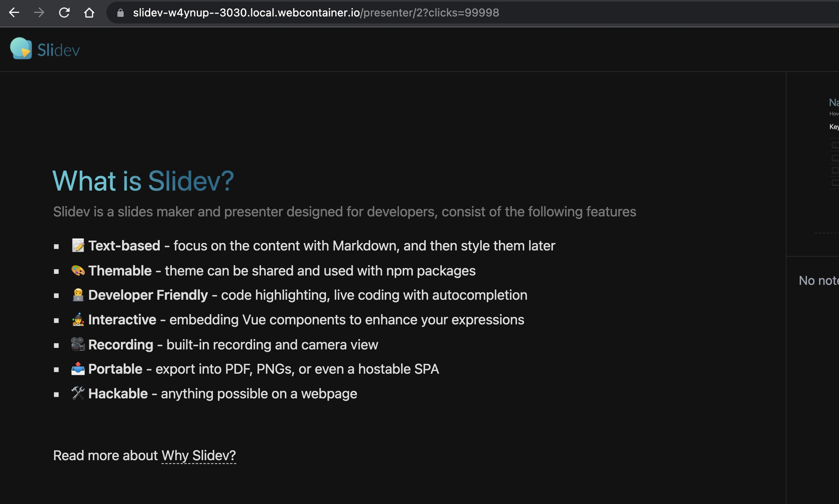Viewport: 839px width, 504px height.
Task: Click the notes panel showing No note
Action: point(818,281)
